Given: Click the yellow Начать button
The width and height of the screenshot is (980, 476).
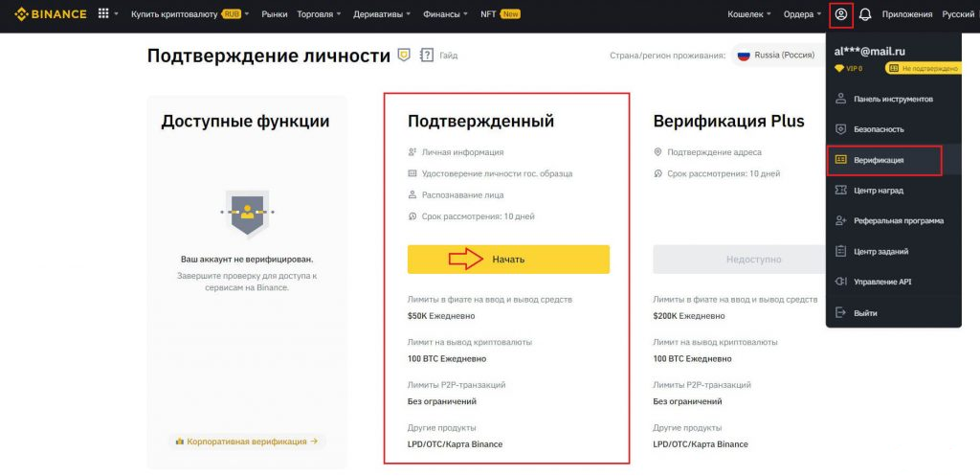Looking at the screenshot, I should point(508,259).
